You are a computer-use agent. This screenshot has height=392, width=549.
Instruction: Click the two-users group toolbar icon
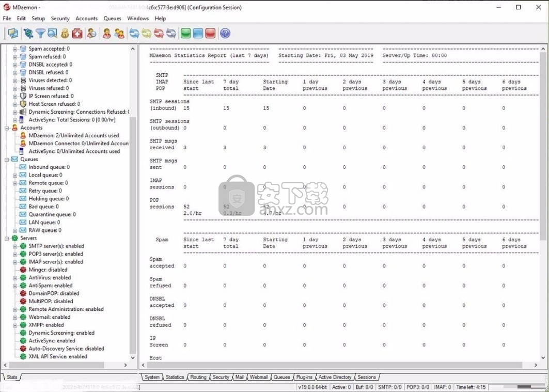point(119,33)
